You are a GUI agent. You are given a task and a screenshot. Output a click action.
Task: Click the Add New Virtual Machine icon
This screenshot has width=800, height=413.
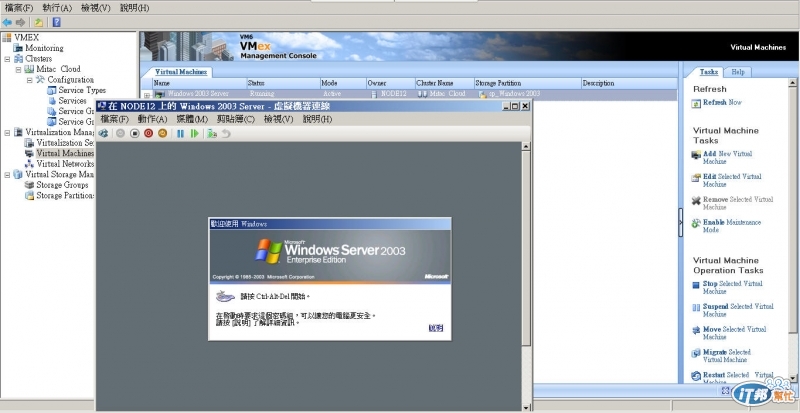[696, 155]
